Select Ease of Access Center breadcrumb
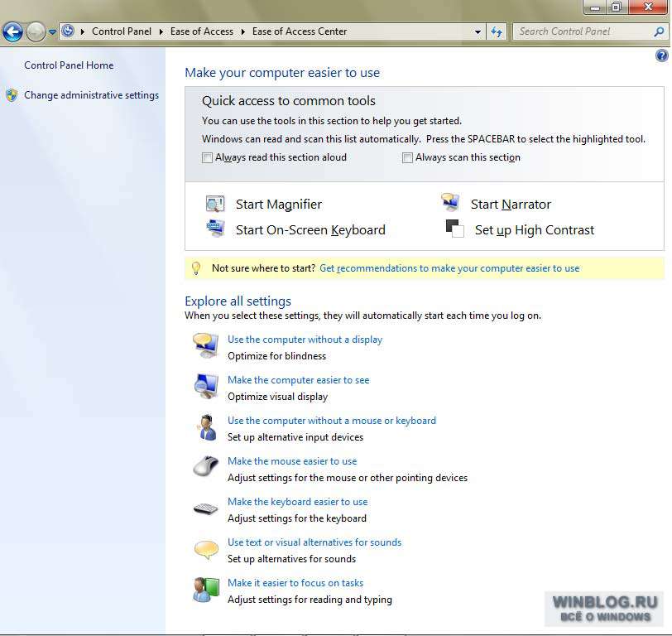The height and width of the screenshot is (636, 672). pos(300,31)
